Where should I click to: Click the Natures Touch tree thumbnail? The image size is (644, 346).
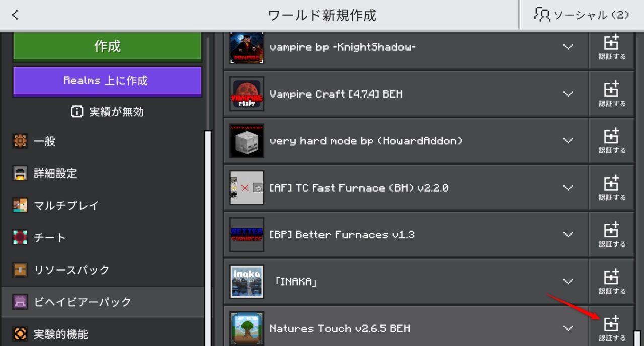pyautogui.click(x=247, y=328)
